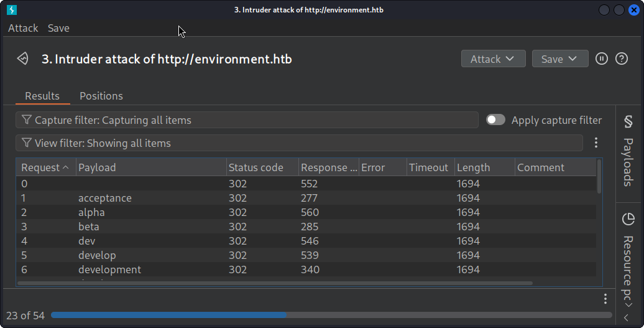
Task: Click the 23 of 54 progress counter
Action: click(x=25, y=316)
